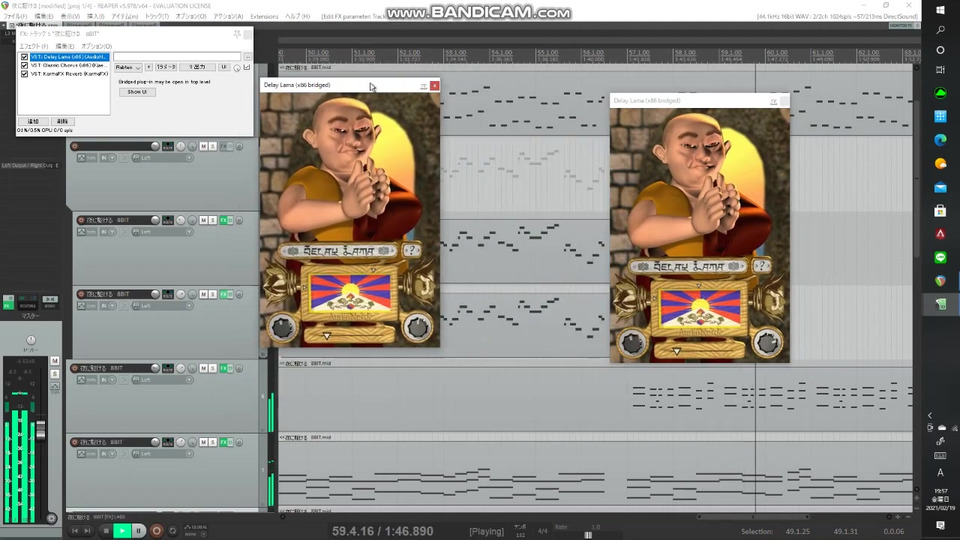Open the ファイル(F) menu
Viewport: 960px width, 540px height.
16,17
